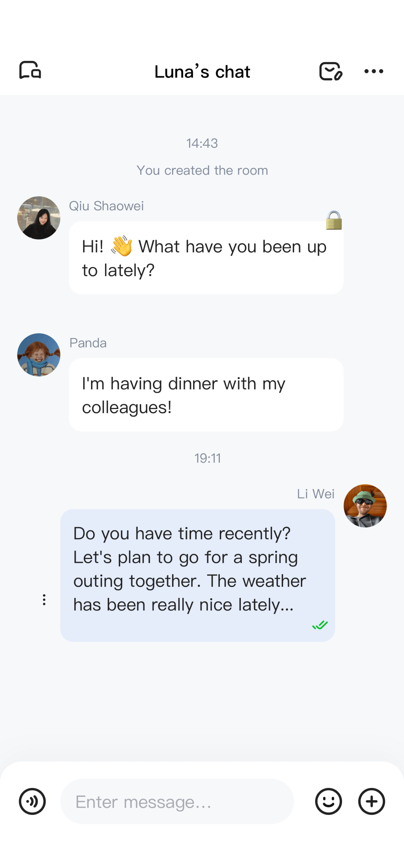Click the Li Wei sender name
This screenshot has height=868, width=404.
[x=315, y=494]
